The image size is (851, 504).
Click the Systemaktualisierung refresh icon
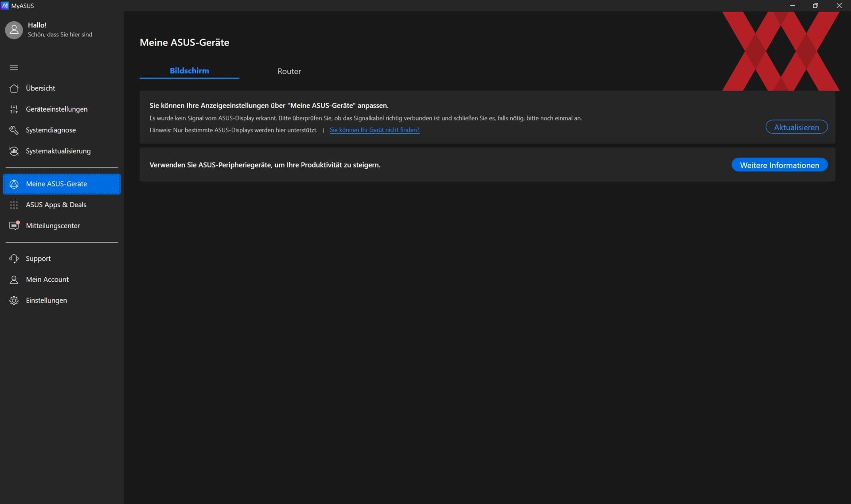coord(14,151)
